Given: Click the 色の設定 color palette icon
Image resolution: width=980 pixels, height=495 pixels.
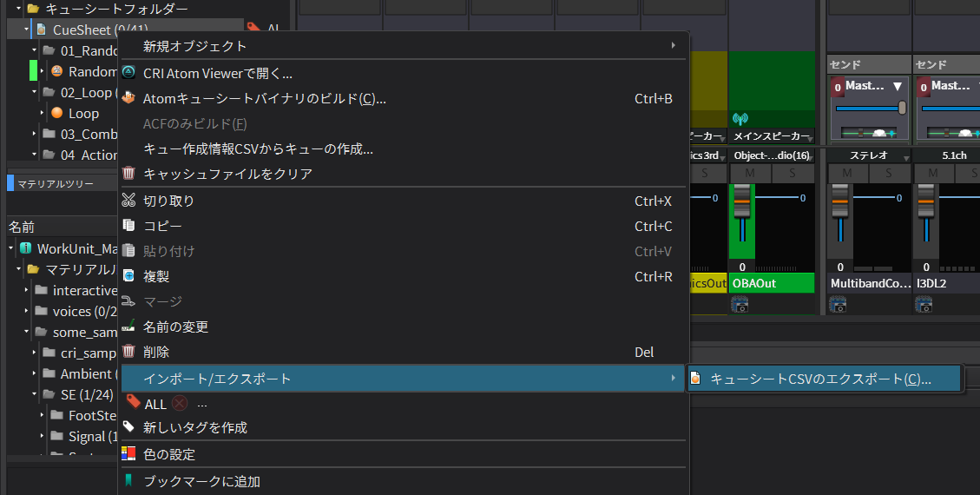Looking at the screenshot, I should click(128, 453).
